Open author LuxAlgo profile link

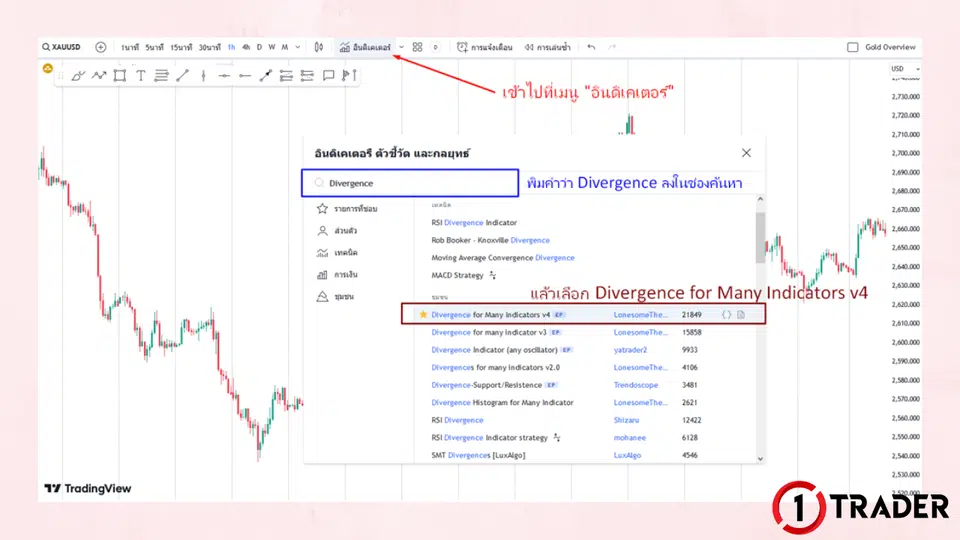(x=627, y=456)
